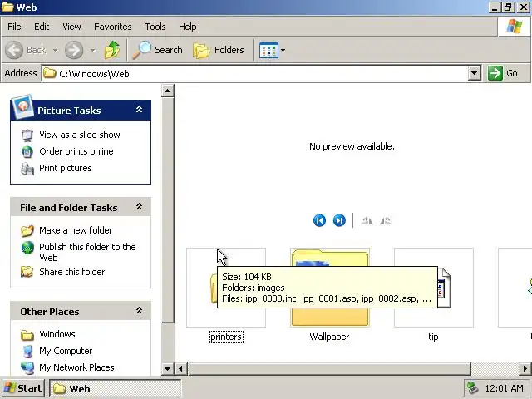Select the tip file thumbnail

click(x=434, y=288)
